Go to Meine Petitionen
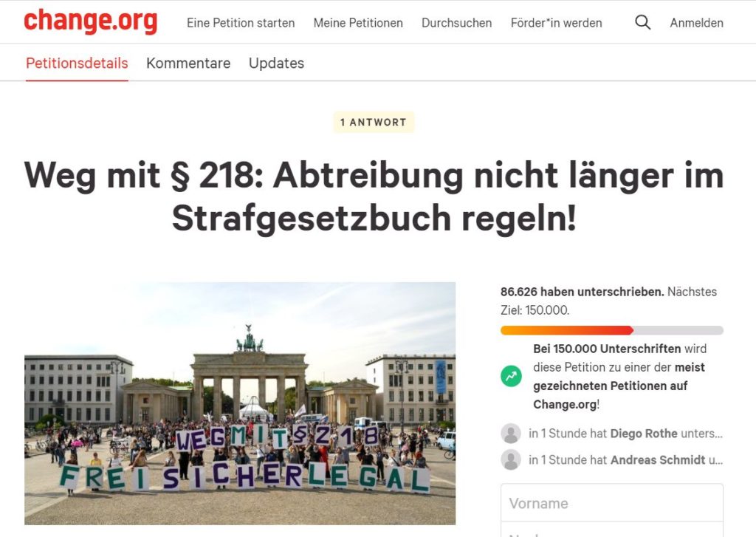Image resolution: width=756 pixels, height=537 pixels. [358, 23]
